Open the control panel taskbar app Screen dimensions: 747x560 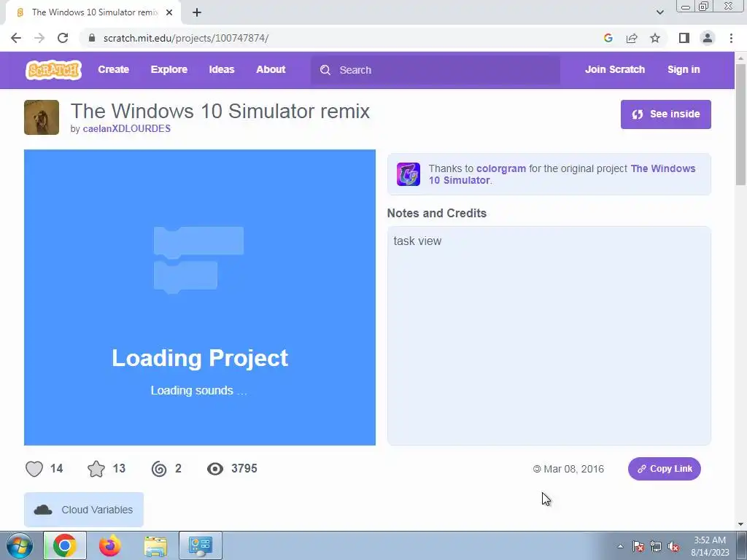tap(201, 545)
